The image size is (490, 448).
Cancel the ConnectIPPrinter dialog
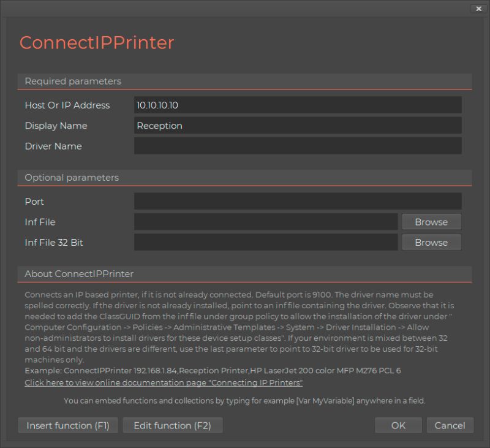[450, 425]
